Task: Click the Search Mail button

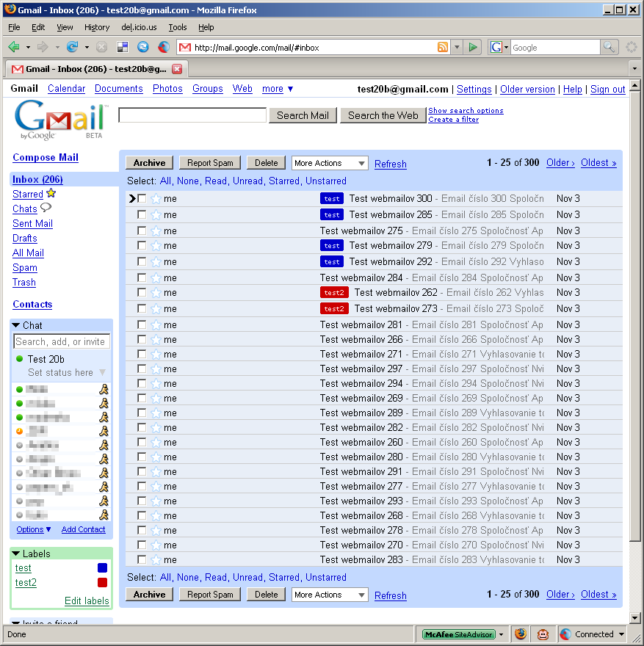Action: tap(303, 115)
